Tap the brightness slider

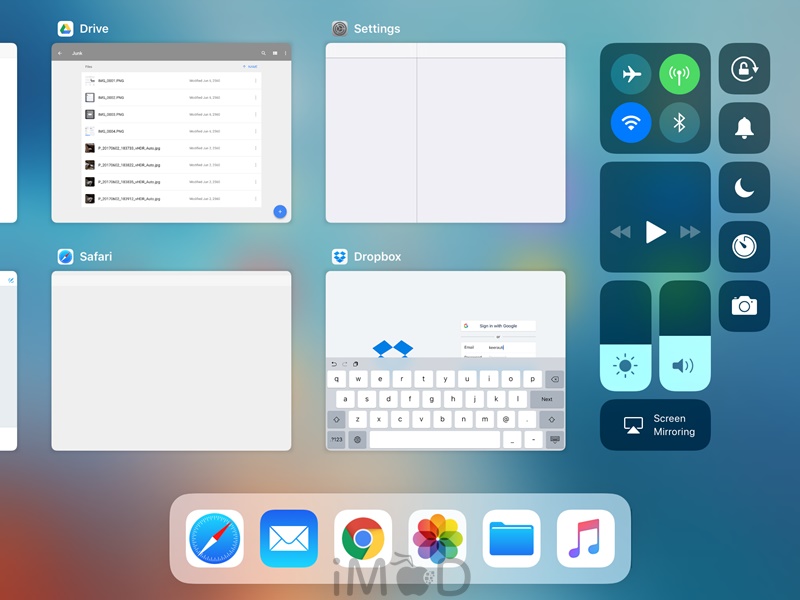coord(625,336)
